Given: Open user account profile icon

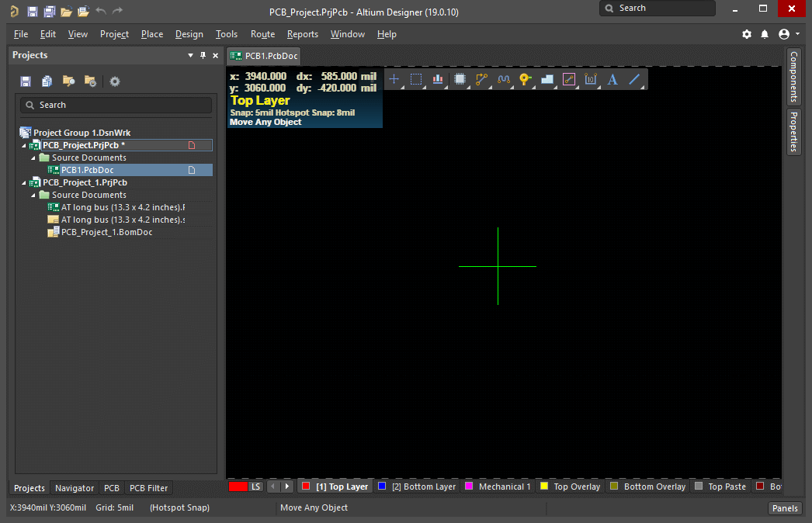Looking at the screenshot, I should point(784,34).
